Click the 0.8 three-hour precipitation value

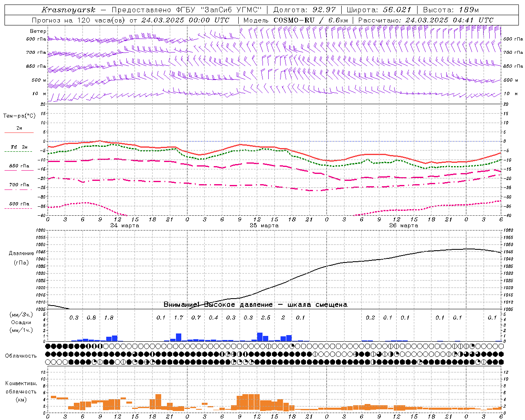point(91,317)
